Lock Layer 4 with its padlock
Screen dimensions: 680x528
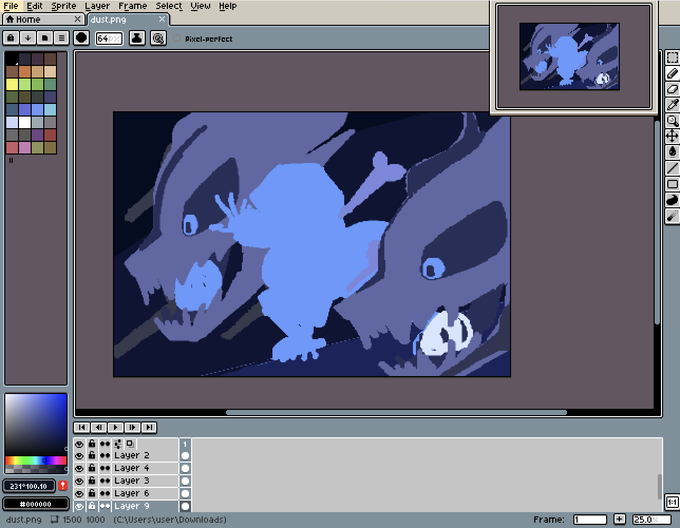click(x=92, y=468)
